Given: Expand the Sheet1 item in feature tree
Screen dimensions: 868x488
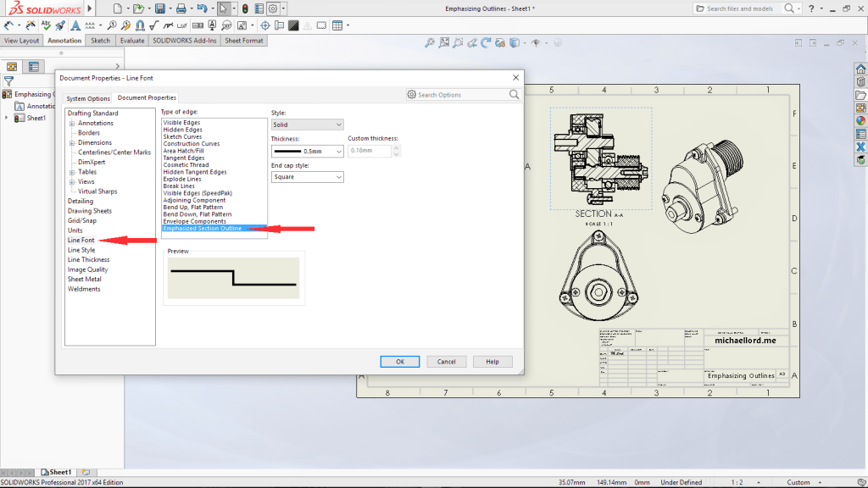Looking at the screenshot, I should [x=7, y=118].
